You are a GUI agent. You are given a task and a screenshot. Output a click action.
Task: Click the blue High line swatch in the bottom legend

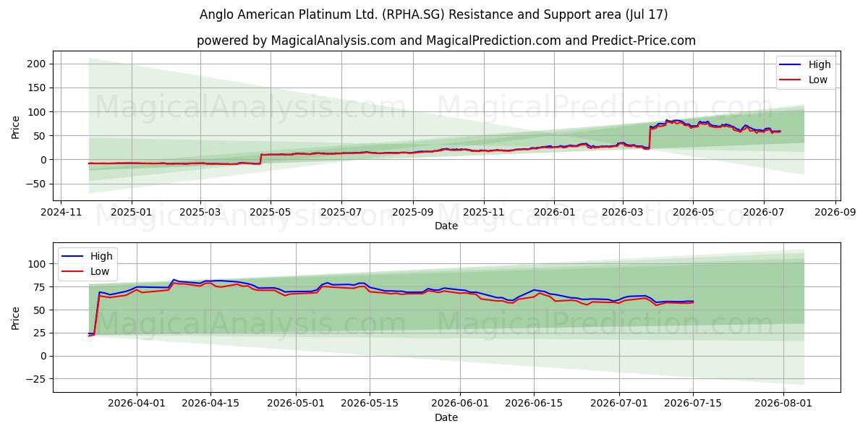[x=73, y=257]
